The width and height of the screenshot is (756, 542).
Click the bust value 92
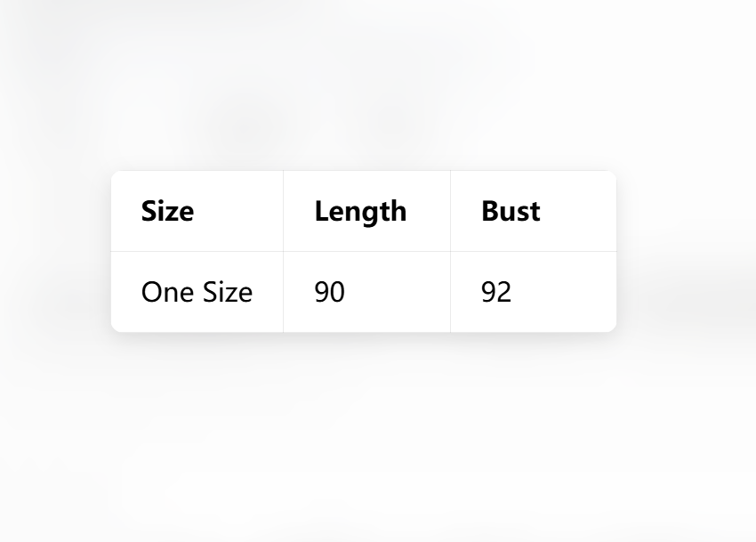(496, 292)
